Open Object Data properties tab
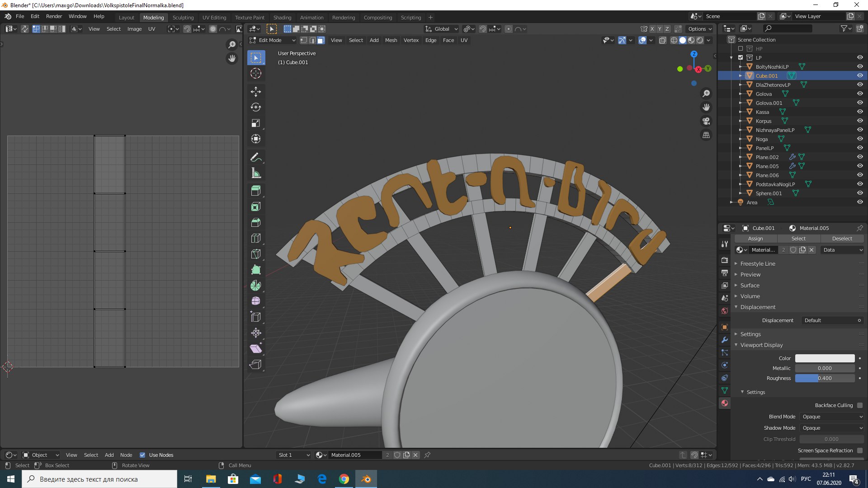Viewport: 868px width, 488px height. [725, 390]
